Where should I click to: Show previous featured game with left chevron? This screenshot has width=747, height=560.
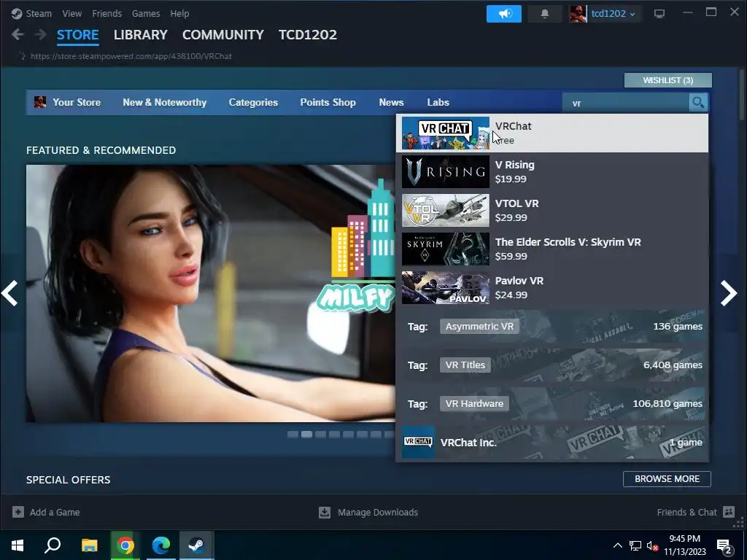point(9,293)
